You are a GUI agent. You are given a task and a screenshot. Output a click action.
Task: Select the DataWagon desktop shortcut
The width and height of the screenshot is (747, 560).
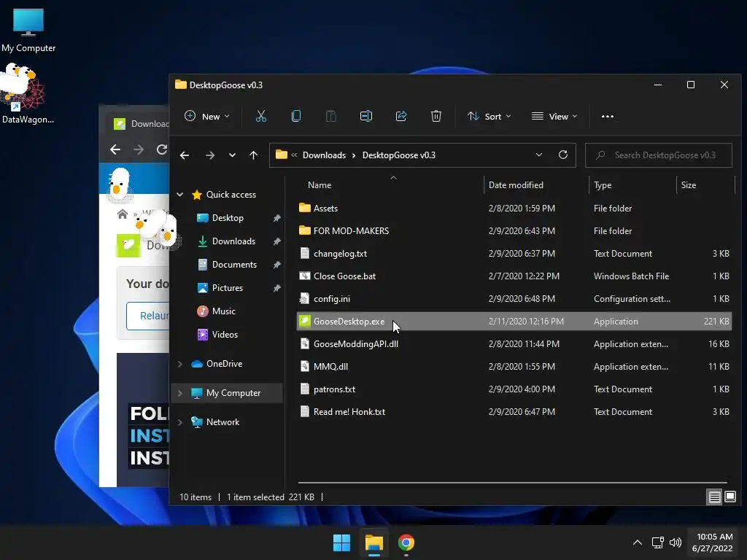click(28, 94)
